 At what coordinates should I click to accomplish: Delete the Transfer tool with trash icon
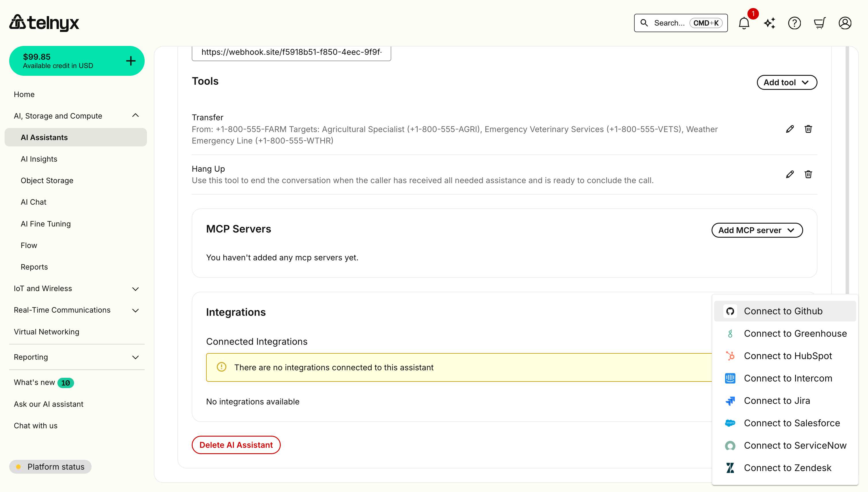click(x=808, y=129)
